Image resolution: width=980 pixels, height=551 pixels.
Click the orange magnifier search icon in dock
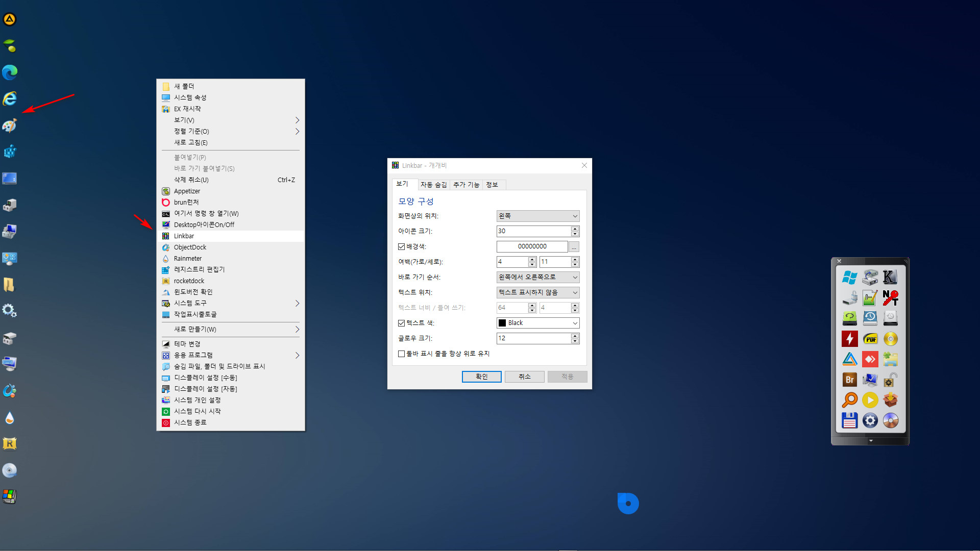pos(850,400)
